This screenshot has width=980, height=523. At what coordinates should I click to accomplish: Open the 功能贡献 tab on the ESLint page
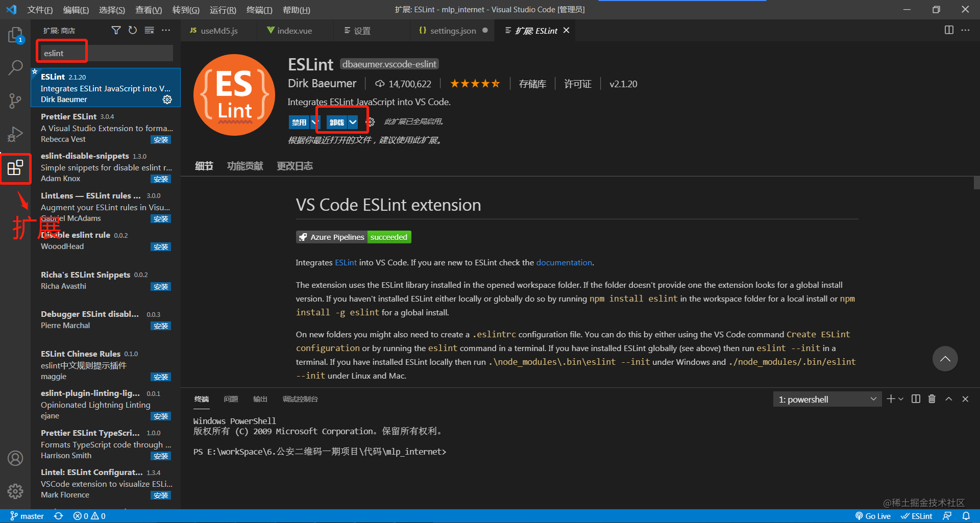(244, 166)
